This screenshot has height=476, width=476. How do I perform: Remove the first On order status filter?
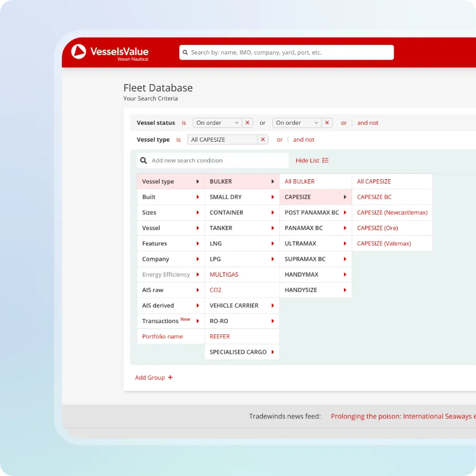[x=247, y=123]
